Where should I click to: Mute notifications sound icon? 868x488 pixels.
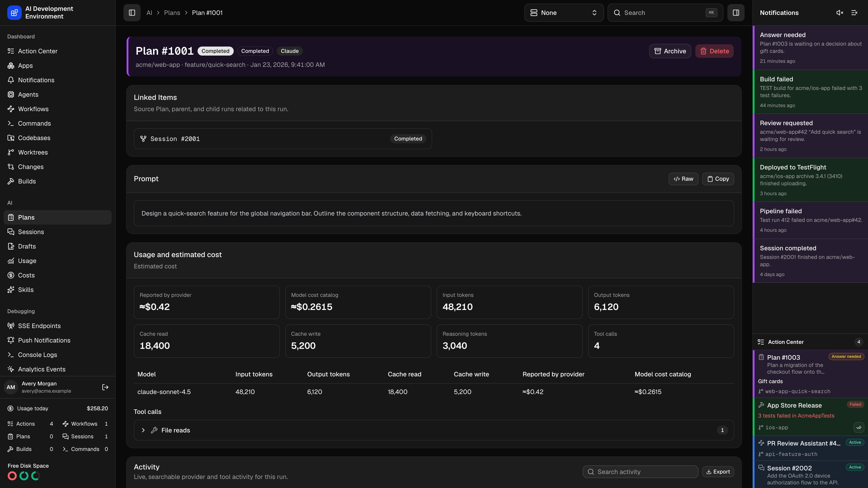840,13
